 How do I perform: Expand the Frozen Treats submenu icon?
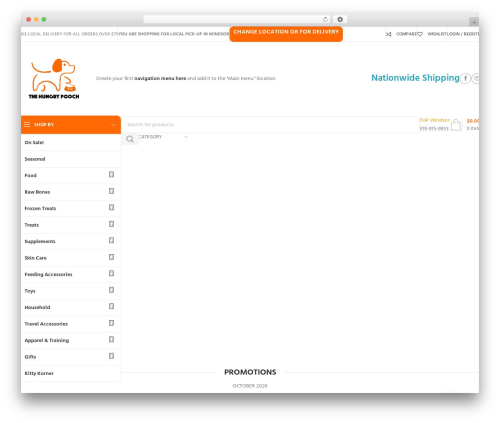(112, 207)
